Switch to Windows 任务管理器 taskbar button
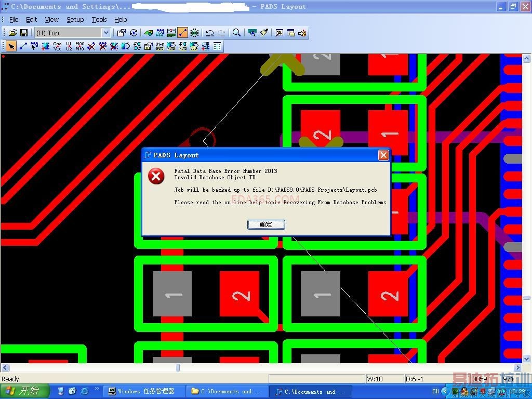Image resolution: width=532 pixels, height=399 pixels. (144, 392)
